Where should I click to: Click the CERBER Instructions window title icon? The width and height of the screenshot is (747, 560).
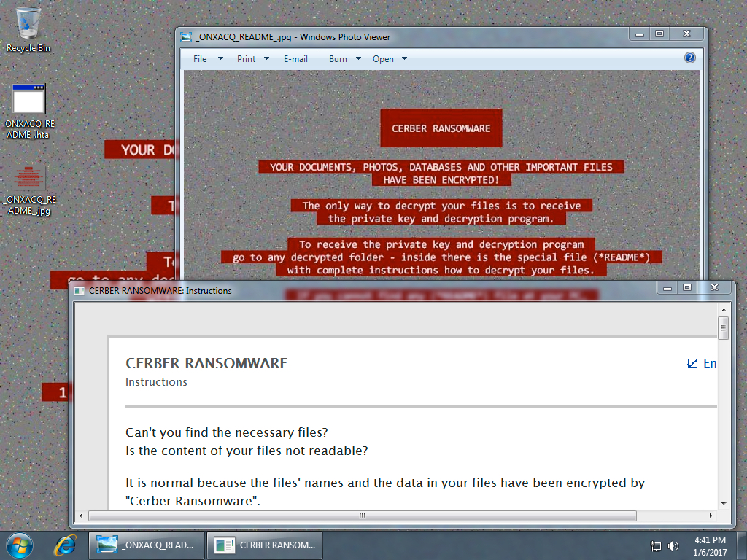point(80,291)
